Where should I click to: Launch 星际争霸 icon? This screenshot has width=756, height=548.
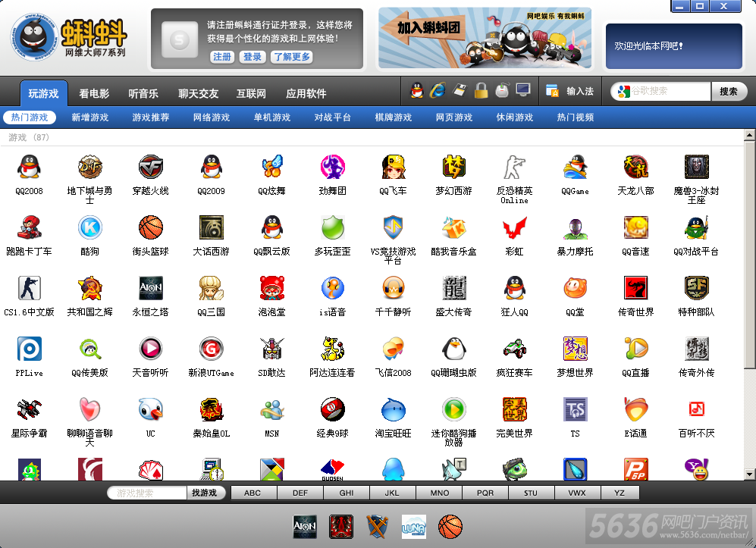29,410
